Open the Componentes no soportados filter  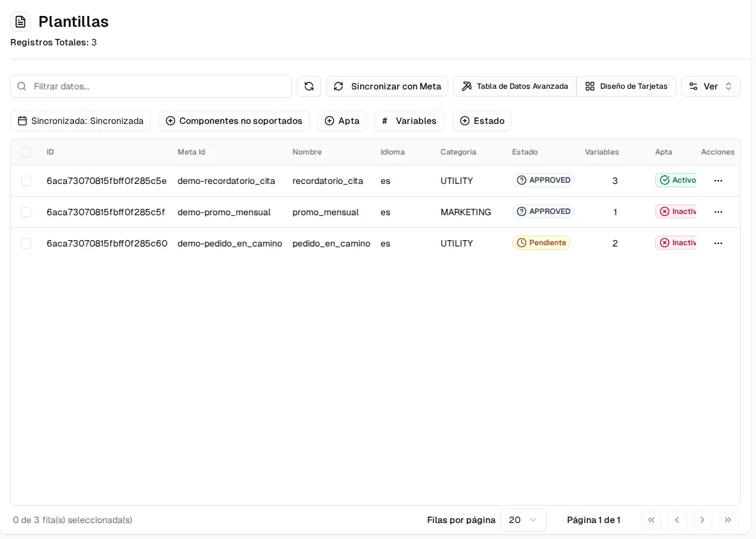click(x=234, y=121)
